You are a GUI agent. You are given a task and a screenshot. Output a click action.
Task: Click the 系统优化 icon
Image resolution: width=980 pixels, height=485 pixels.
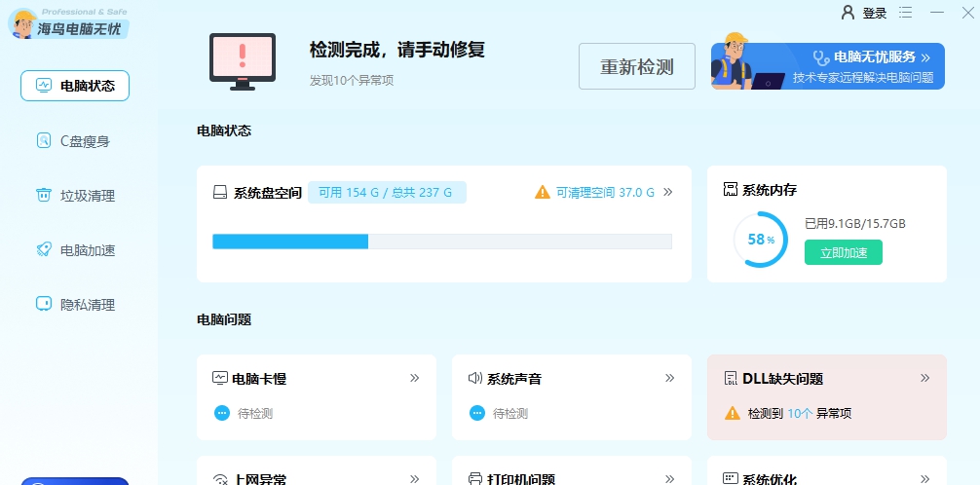coord(731,479)
